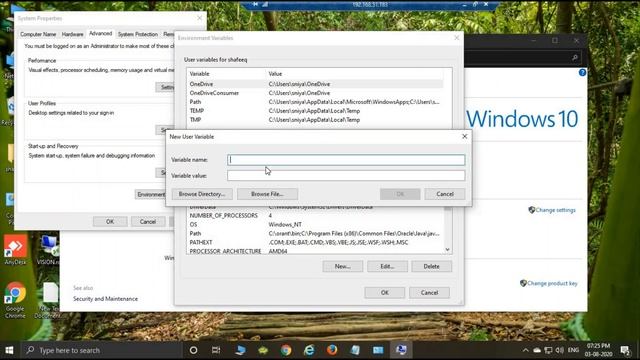This screenshot has width=640, height=360.
Task: Show hidden system tray icons
Action: click(525, 350)
